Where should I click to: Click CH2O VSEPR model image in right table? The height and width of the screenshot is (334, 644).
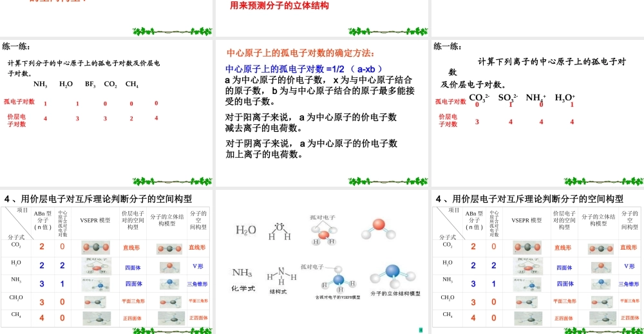[527, 302]
